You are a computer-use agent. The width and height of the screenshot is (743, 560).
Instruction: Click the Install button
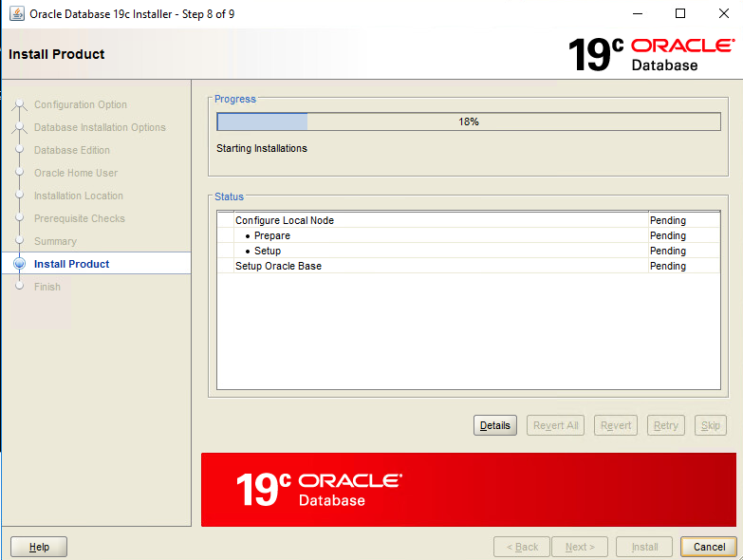pos(644,547)
